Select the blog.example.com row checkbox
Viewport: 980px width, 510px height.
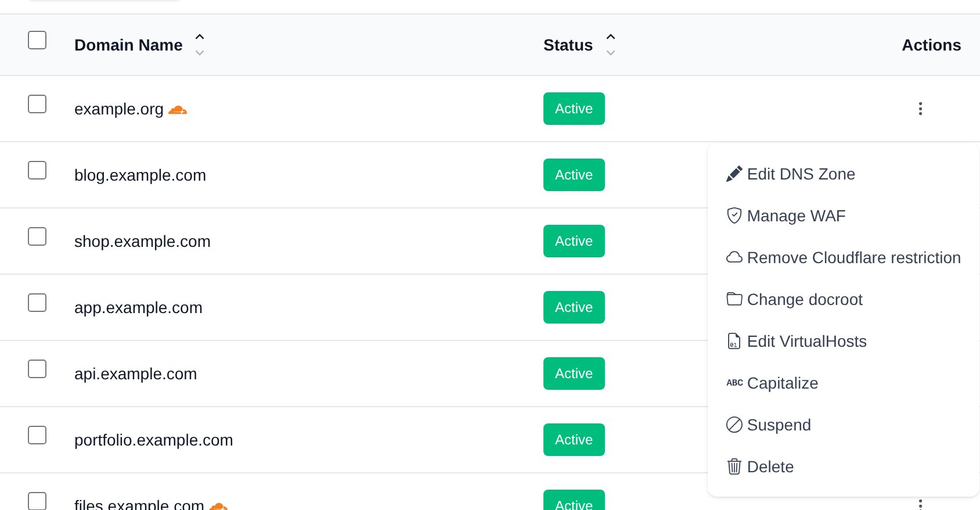(37, 170)
